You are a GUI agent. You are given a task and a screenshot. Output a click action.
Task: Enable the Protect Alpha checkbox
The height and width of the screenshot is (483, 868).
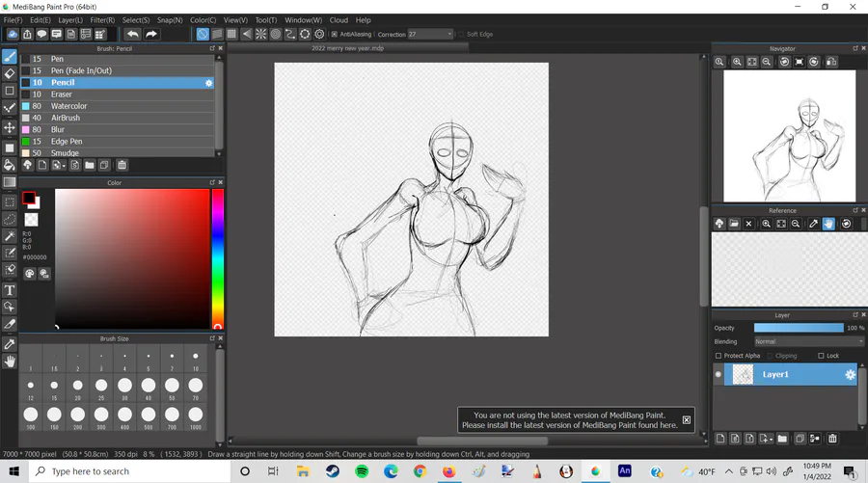coord(719,356)
